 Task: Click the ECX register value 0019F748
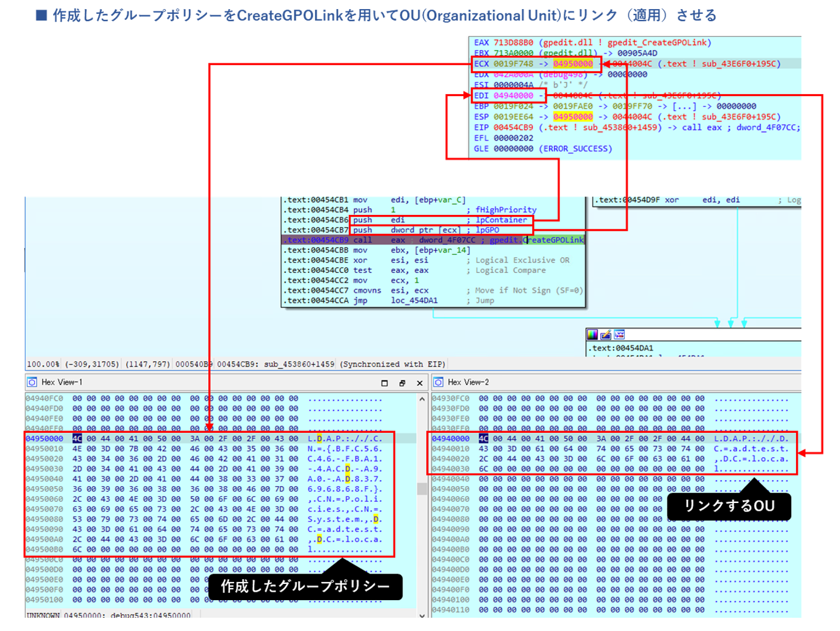click(513, 63)
